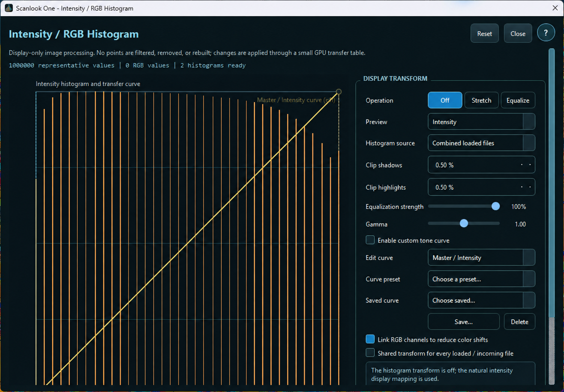Open Histogram source dropdown
The image size is (564, 392).
pyautogui.click(x=481, y=143)
